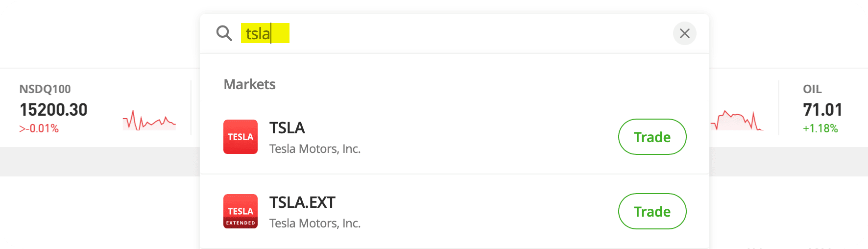Click the magnifying glass search icon
This screenshot has width=868, height=249.
pyautogui.click(x=224, y=33)
